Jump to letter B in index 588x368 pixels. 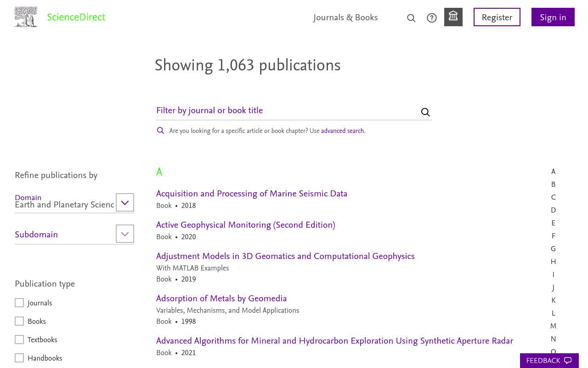(x=553, y=184)
